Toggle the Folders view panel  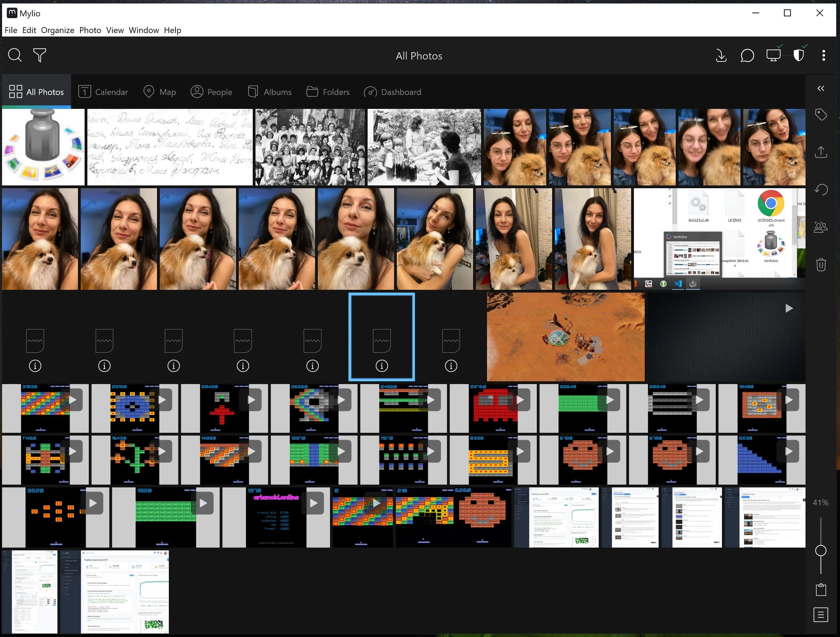pyautogui.click(x=328, y=91)
